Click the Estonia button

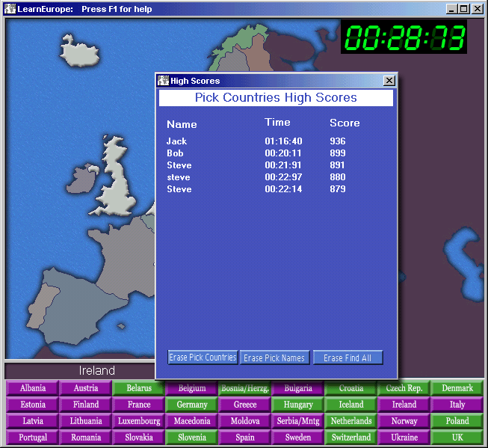(33, 405)
